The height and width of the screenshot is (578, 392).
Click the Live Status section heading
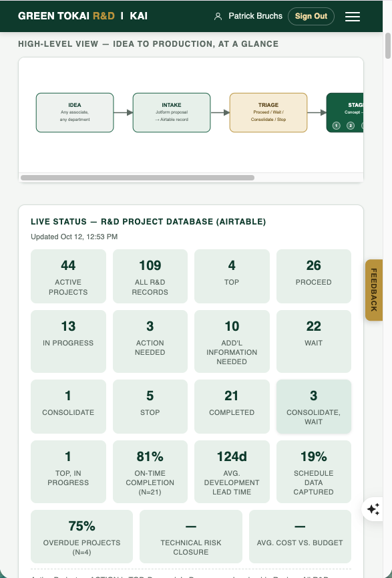click(x=148, y=222)
